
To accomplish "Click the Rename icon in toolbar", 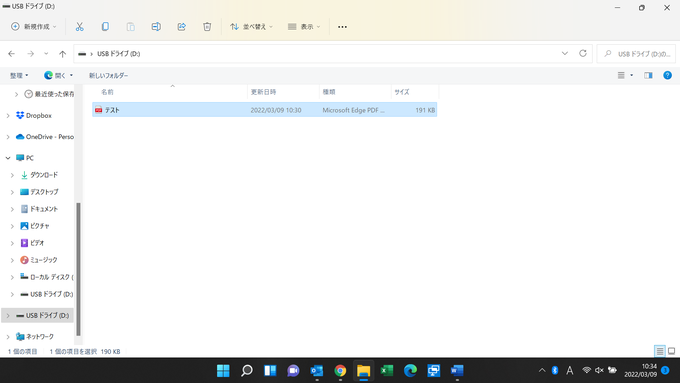I will (156, 27).
